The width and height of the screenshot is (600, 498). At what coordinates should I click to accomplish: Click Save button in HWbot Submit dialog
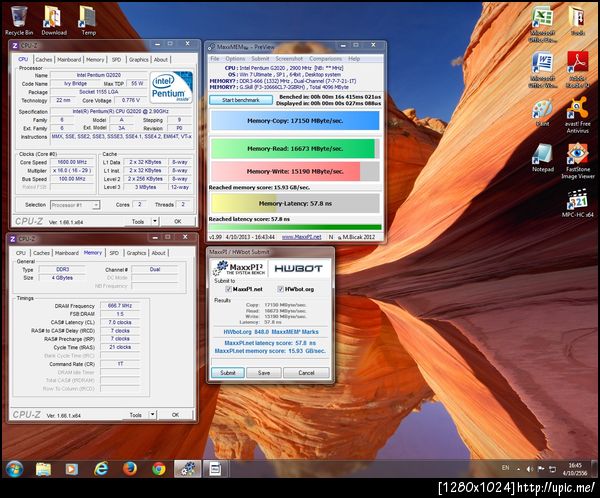click(264, 372)
